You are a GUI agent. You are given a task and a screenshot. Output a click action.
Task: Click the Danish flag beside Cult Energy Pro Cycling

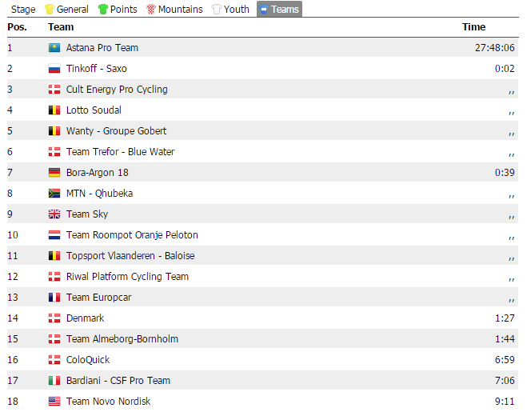(54, 90)
